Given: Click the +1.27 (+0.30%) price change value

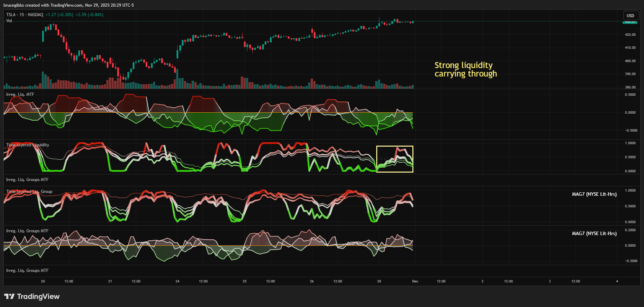Looking at the screenshot, I should coord(59,15).
